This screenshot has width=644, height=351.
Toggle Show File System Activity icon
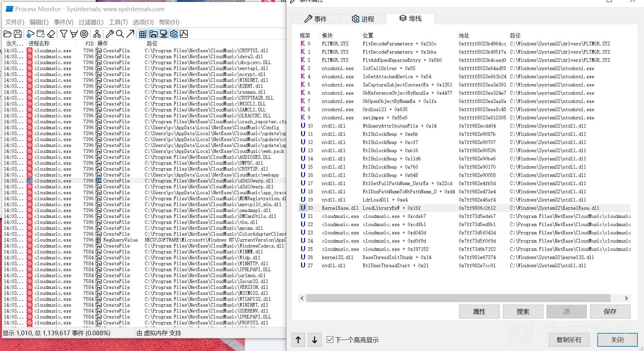(x=153, y=34)
